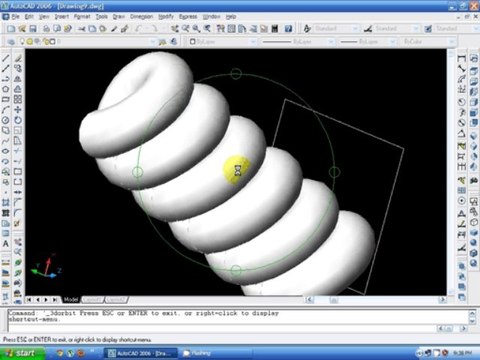Click the Layer Previous icon
Screen dimensions: 480x360
click(x=174, y=42)
